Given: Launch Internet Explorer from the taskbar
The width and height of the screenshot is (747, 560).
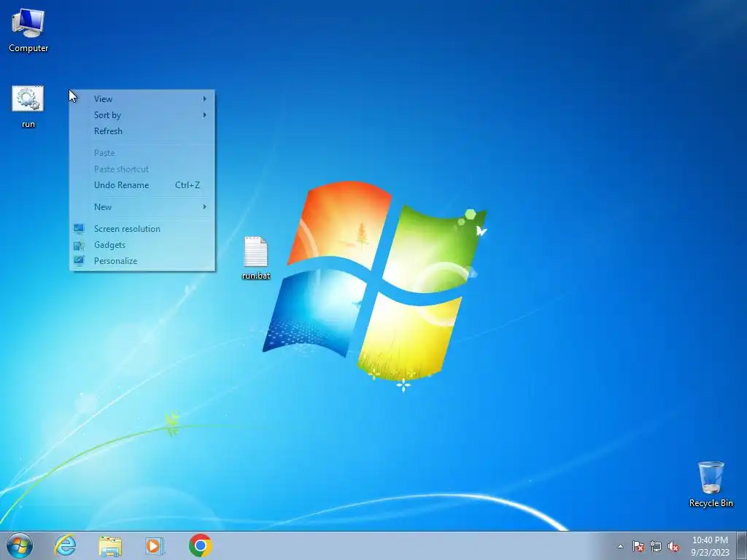Looking at the screenshot, I should tap(65, 545).
